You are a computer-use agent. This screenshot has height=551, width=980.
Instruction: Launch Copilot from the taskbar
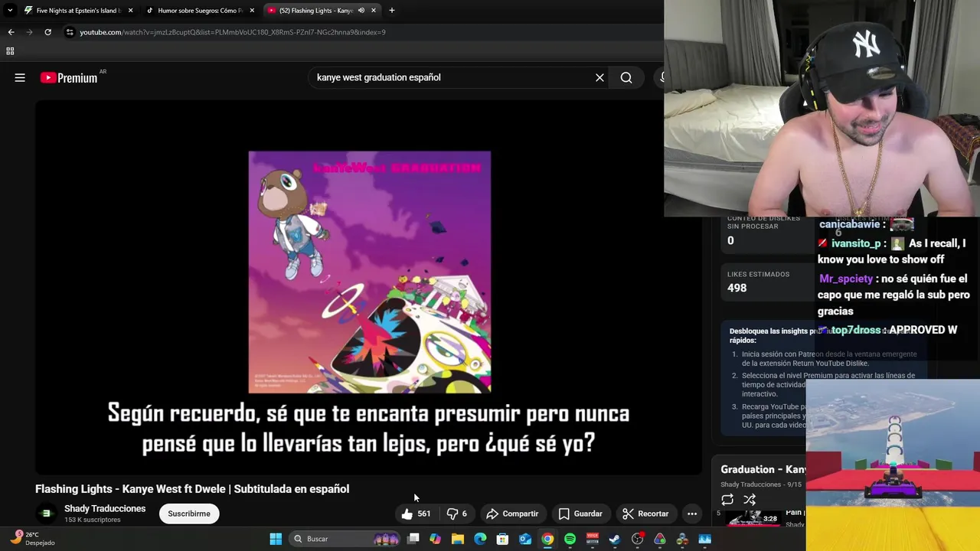[435, 539]
